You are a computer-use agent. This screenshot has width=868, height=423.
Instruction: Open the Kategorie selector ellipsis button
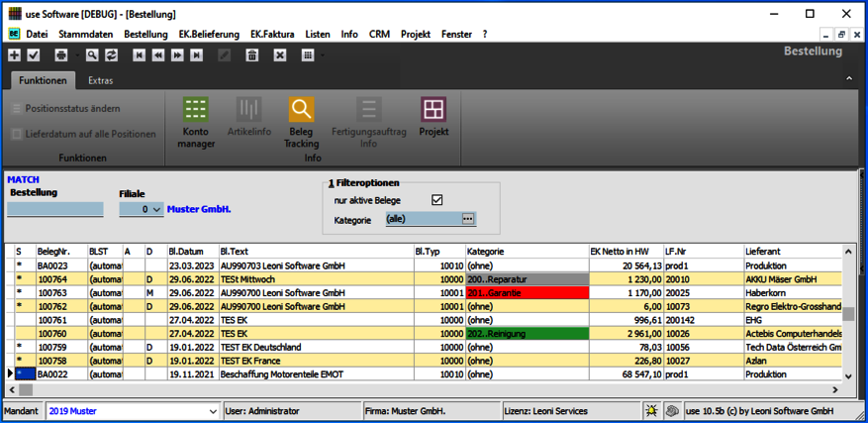point(468,219)
